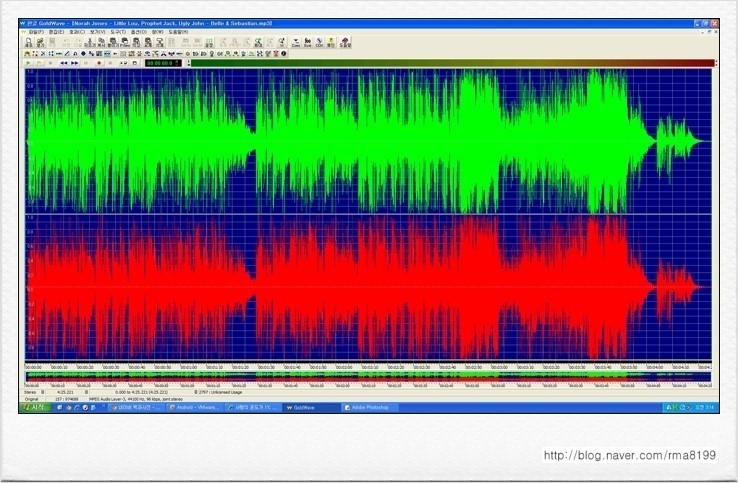Click the fast forward transport button
This screenshot has width=738, height=483.
coord(74,63)
